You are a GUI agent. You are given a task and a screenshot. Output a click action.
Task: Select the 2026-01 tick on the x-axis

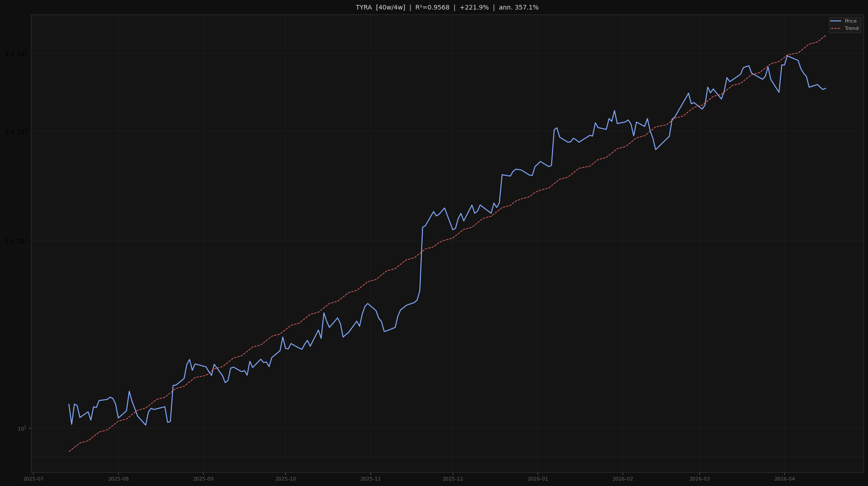538,479
